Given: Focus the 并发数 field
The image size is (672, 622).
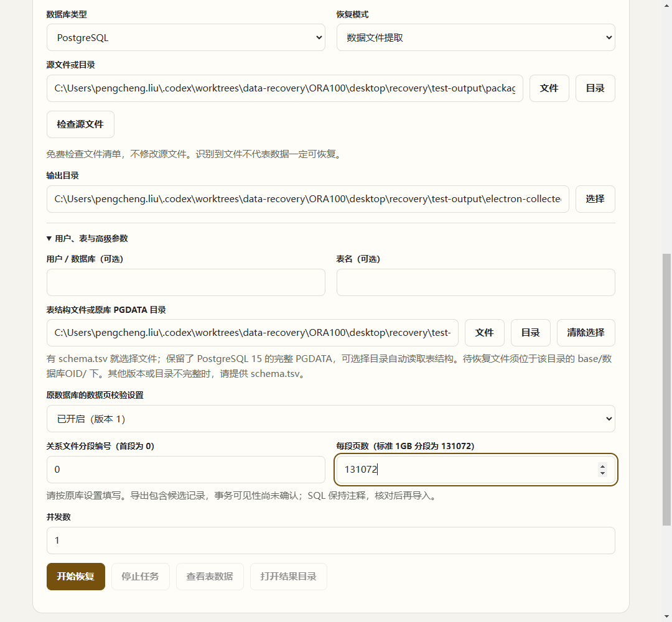Looking at the screenshot, I should pyautogui.click(x=331, y=540).
